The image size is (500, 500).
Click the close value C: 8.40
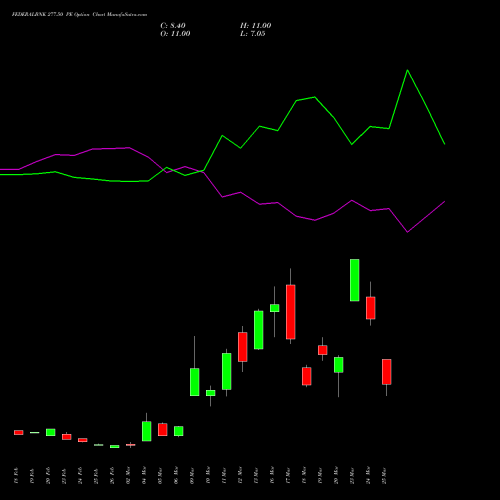173,26
